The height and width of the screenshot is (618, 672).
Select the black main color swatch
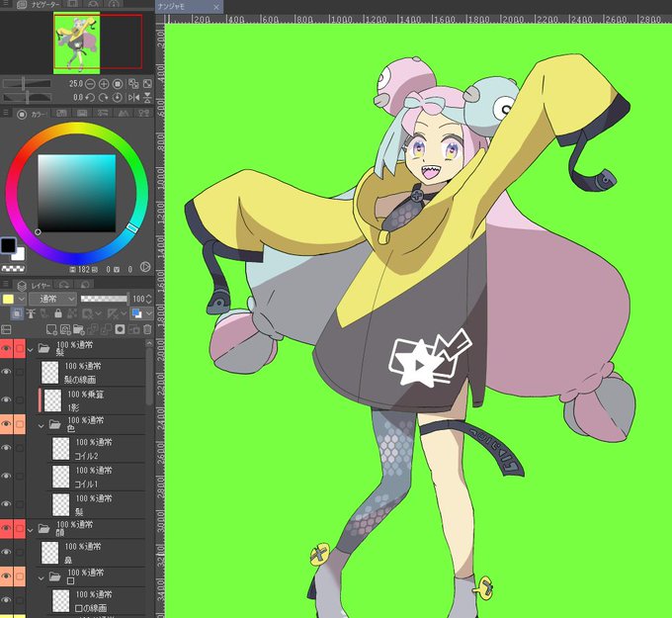[8, 246]
